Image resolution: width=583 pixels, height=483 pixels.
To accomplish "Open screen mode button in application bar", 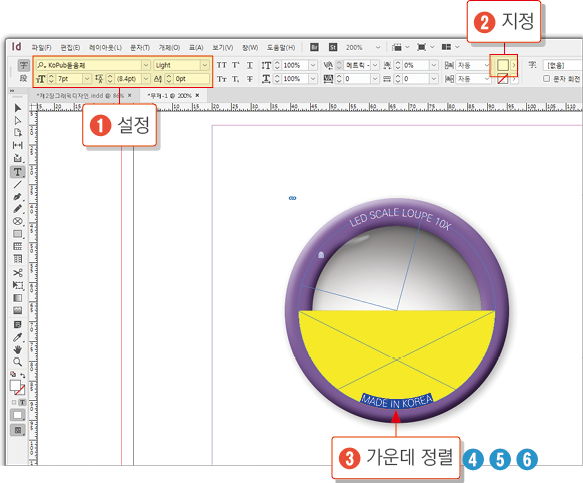I will (x=425, y=47).
